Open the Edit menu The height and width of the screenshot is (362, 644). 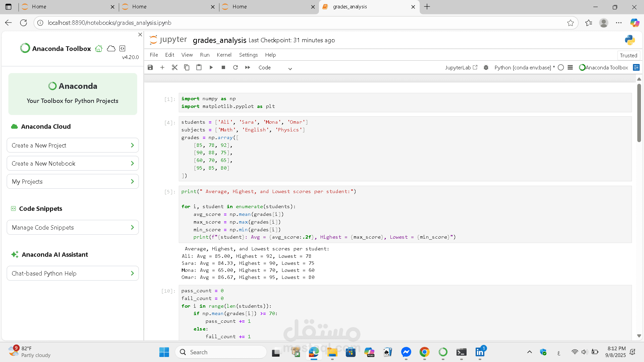click(x=169, y=55)
